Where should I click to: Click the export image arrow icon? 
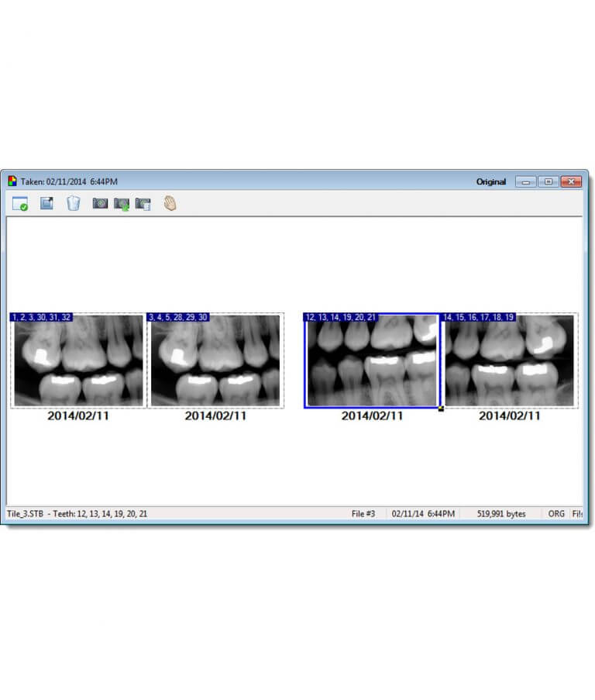tap(46, 204)
